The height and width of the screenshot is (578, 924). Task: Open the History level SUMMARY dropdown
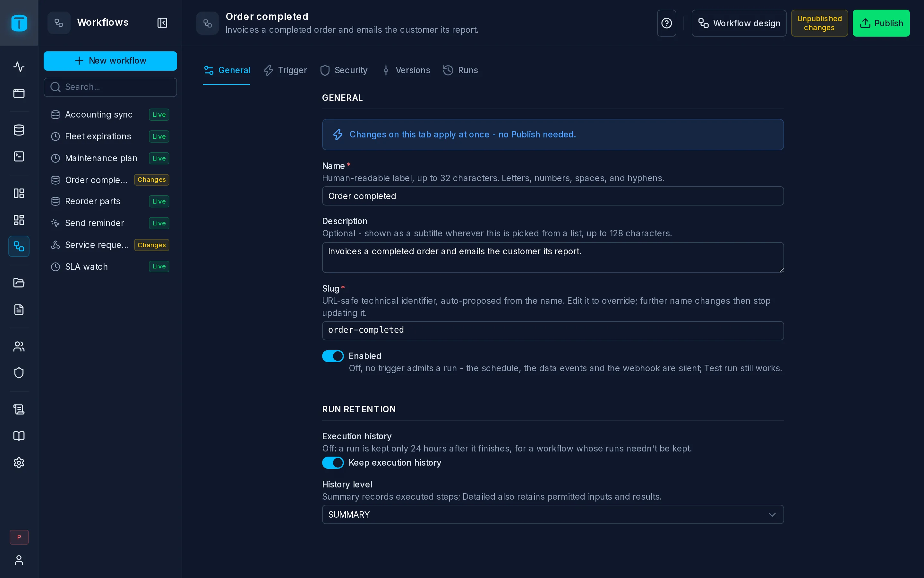click(552, 514)
